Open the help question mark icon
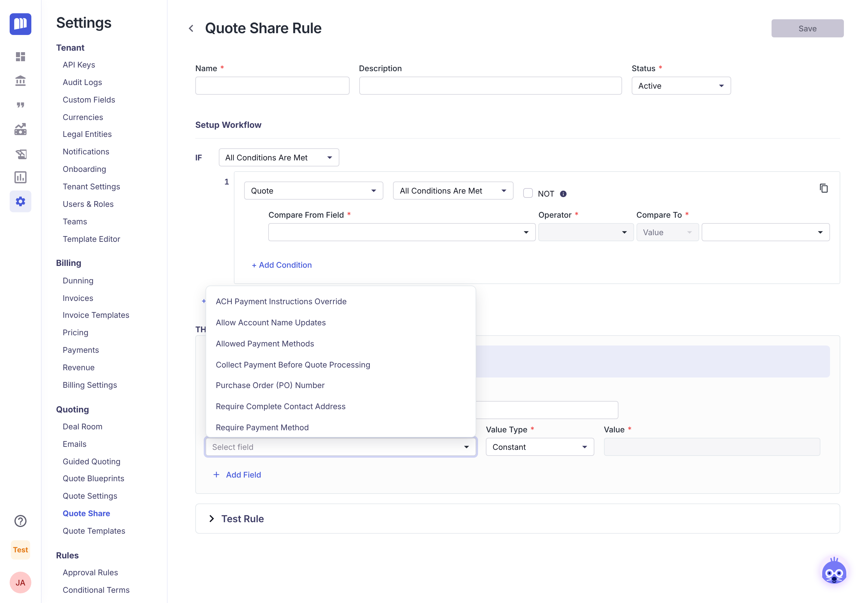868x603 pixels. click(x=20, y=521)
